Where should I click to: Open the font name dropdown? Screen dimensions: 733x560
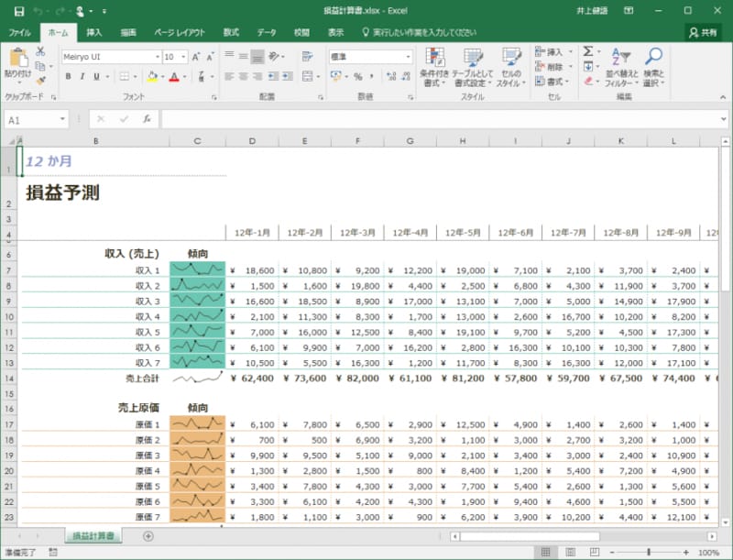point(158,57)
